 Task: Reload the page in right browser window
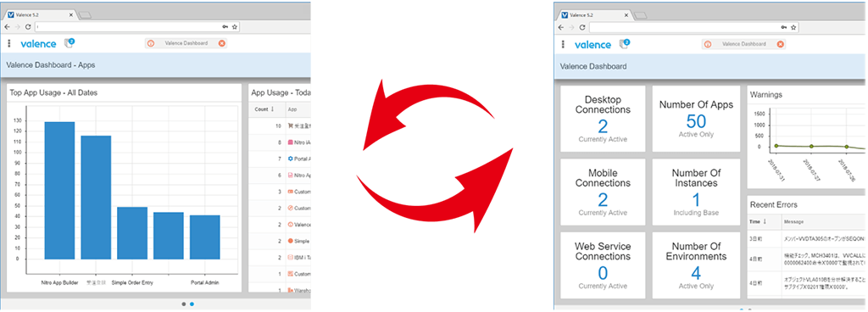pos(582,27)
